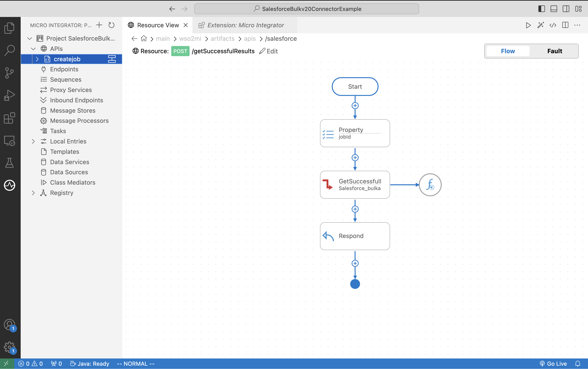
Task: Collapse the APIs tree node
Action: [34, 49]
